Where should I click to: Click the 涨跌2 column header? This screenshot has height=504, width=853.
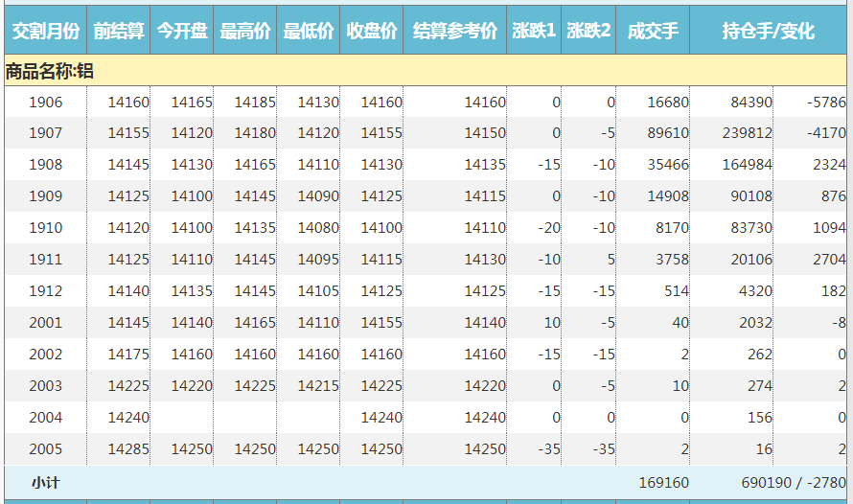(x=588, y=32)
